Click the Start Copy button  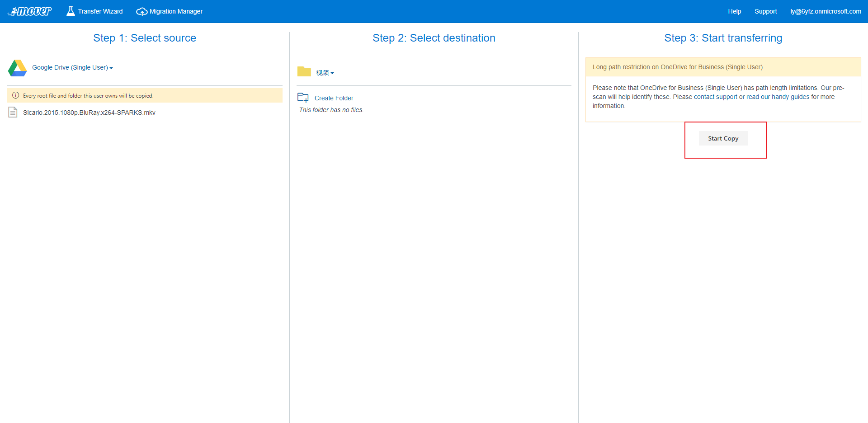pyautogui.click(x=723, y=138)
